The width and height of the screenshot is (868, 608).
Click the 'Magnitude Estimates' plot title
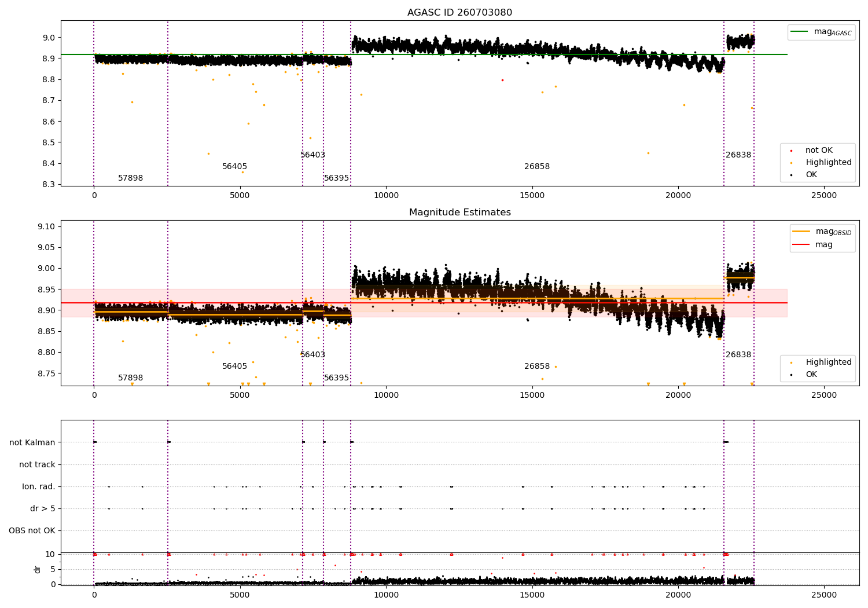point(459,213)
